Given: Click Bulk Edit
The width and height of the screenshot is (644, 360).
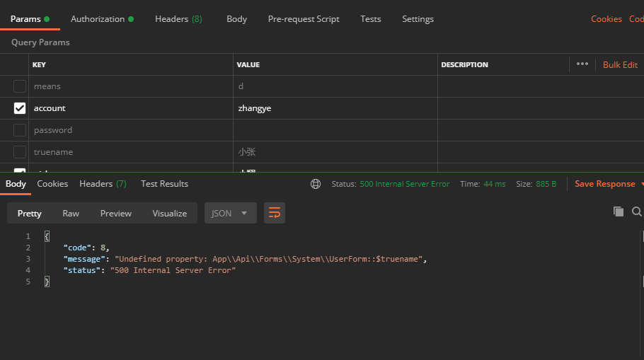Looking at the screenshot, I should point(620,65).
